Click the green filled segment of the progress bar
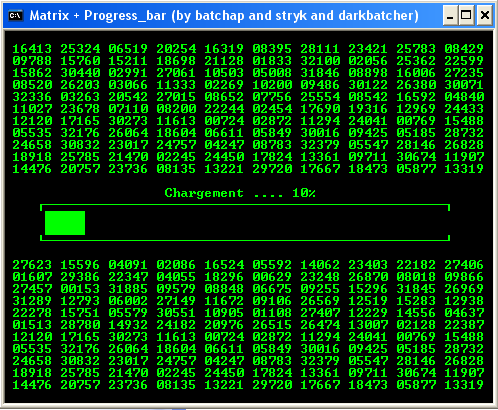The width and height of the screenshot is (498, 410). (65, 223)
